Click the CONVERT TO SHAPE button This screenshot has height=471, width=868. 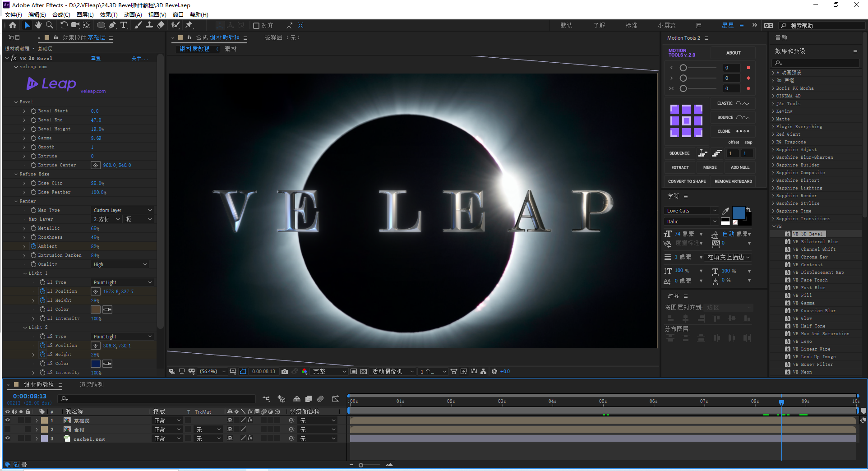point(687,181)
